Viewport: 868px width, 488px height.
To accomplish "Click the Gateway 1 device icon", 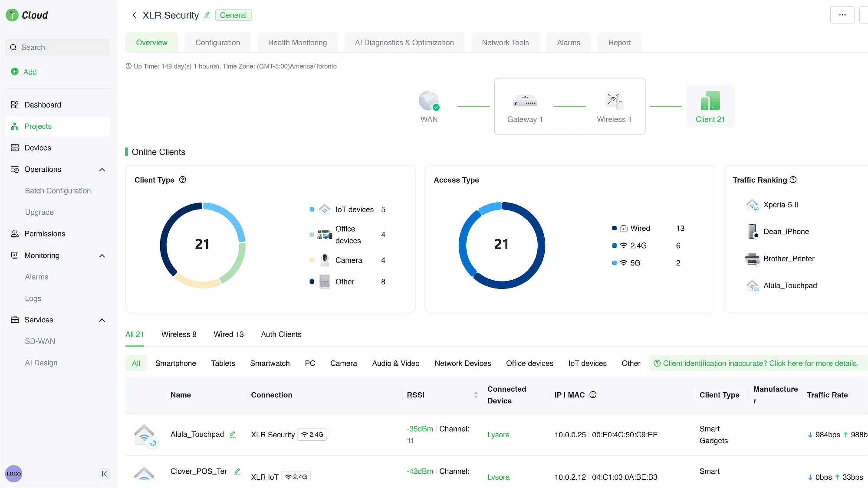I will click(x=525, y=101).
